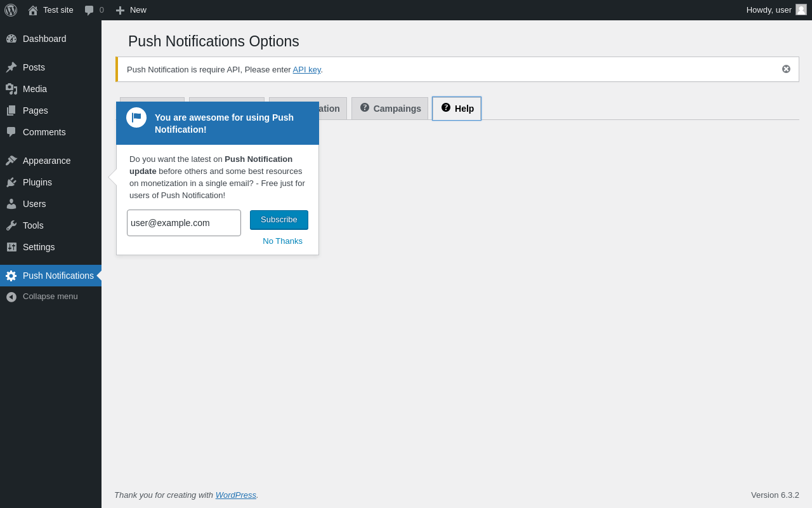812x508 pixels.
Task: Click the Plugins plug icon
Action: 11,182
